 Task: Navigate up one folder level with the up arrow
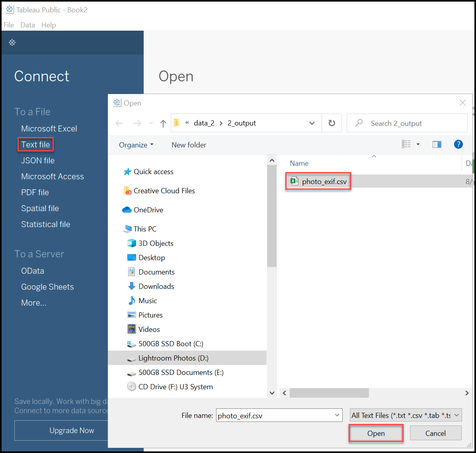pyautogui.click(x=163, y=123)
